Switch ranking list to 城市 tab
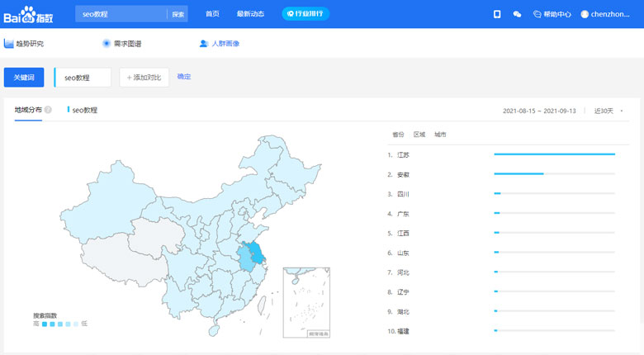644x355 pixels. click(x=440, y=135)
